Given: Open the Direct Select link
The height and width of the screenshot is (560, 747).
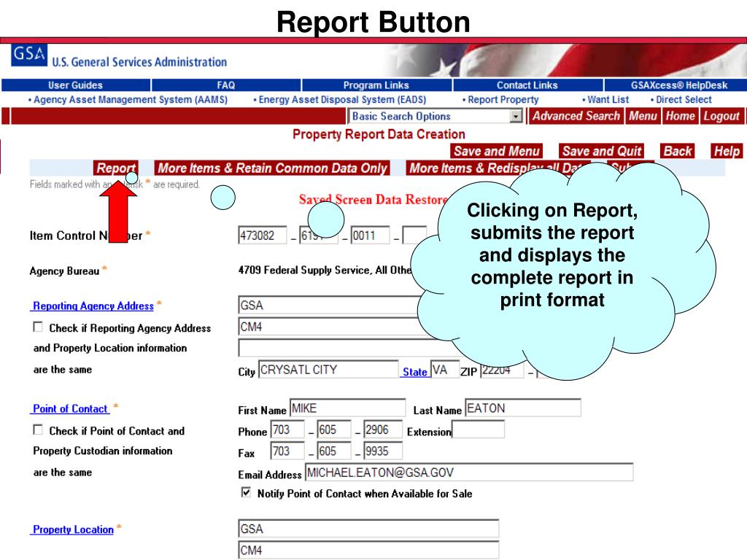Looking at the screenshot, I should 683,99.
